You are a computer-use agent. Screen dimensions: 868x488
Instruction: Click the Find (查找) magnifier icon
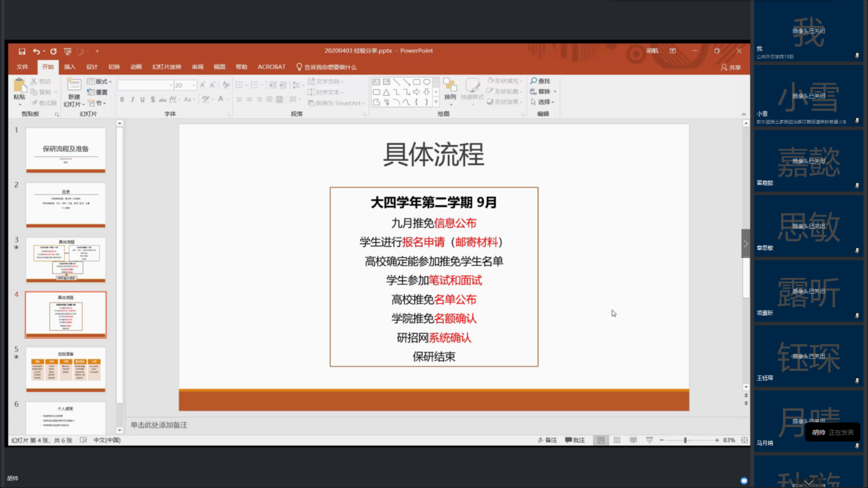coord(534,81)
